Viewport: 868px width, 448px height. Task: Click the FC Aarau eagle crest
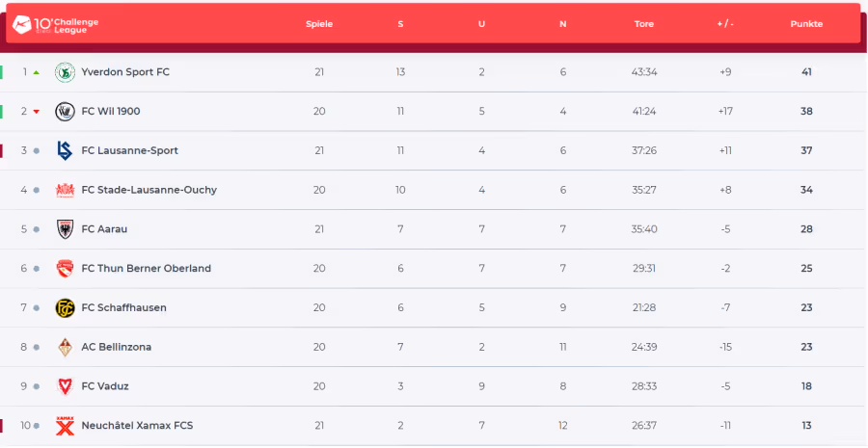click(65, 229)
